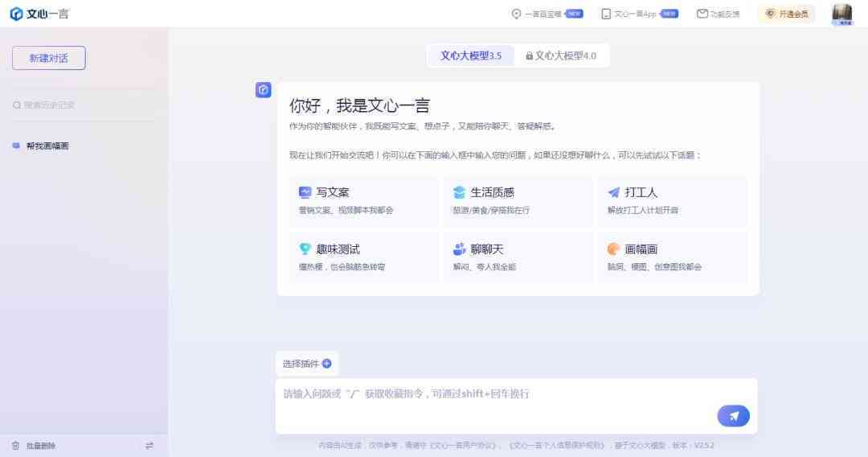Click the 生活质感 icon
868x457 pixels.
(459, 192)
